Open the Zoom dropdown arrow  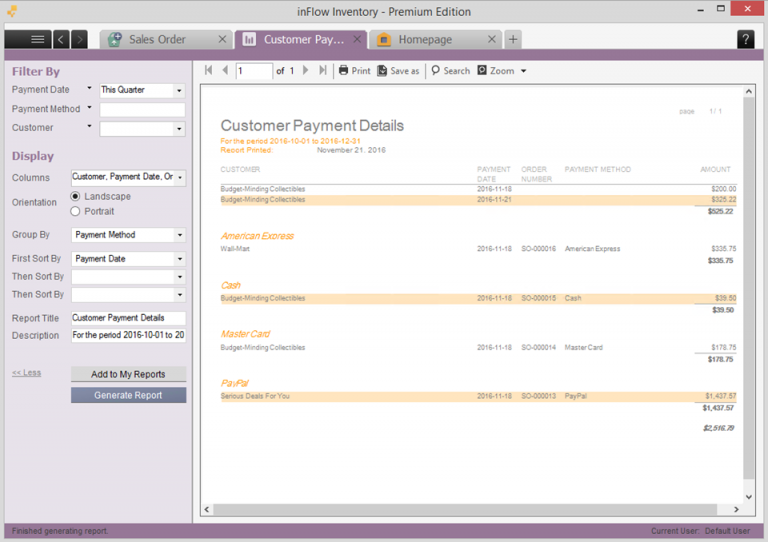coord(524,71)
